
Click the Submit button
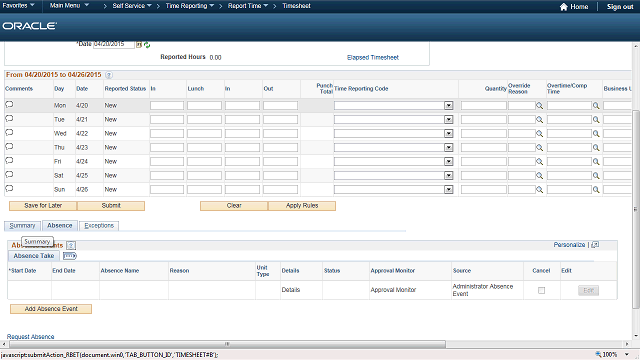point(111,206)
